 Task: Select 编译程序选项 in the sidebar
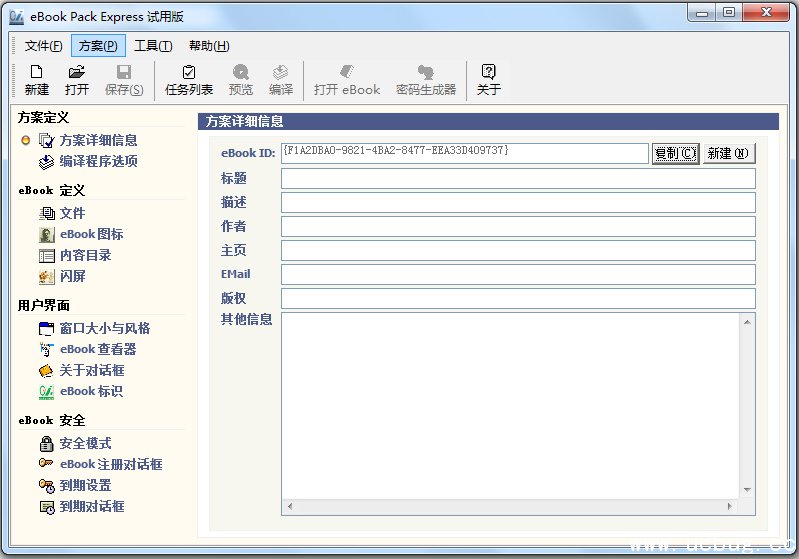tap(98, 161)
